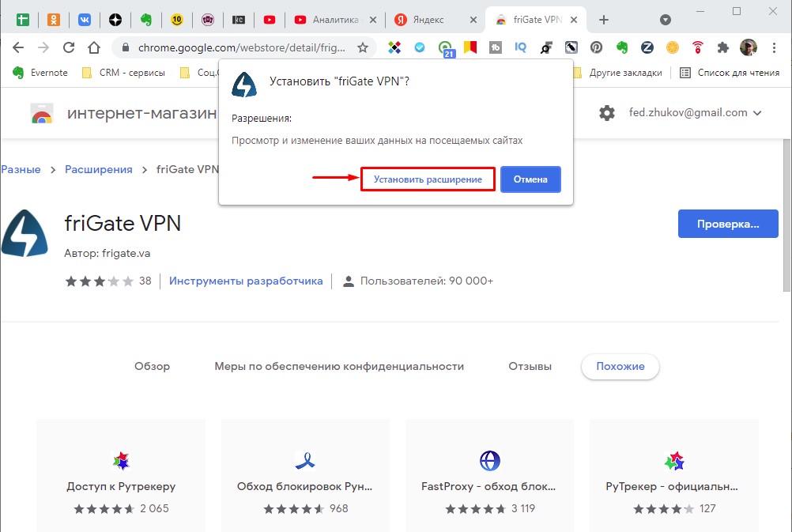Open the pinned Odnoklassniki tab
This screenshot has height=532, width=792.
click(54, 20)
